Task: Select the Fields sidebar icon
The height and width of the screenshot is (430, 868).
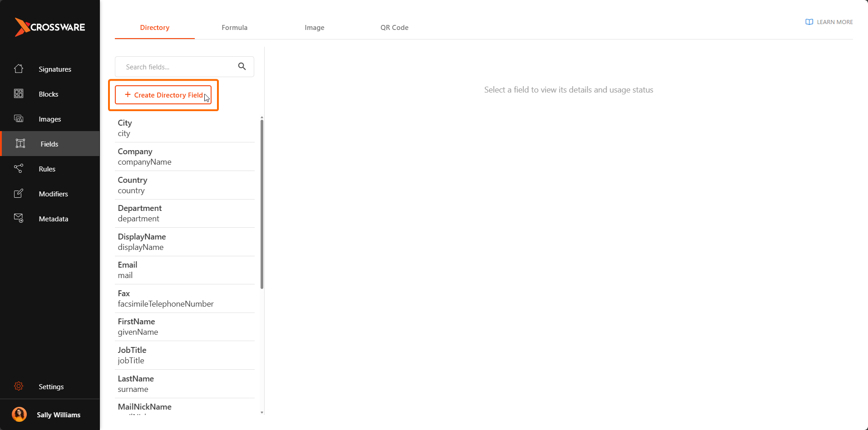Action: coord(20,143)
